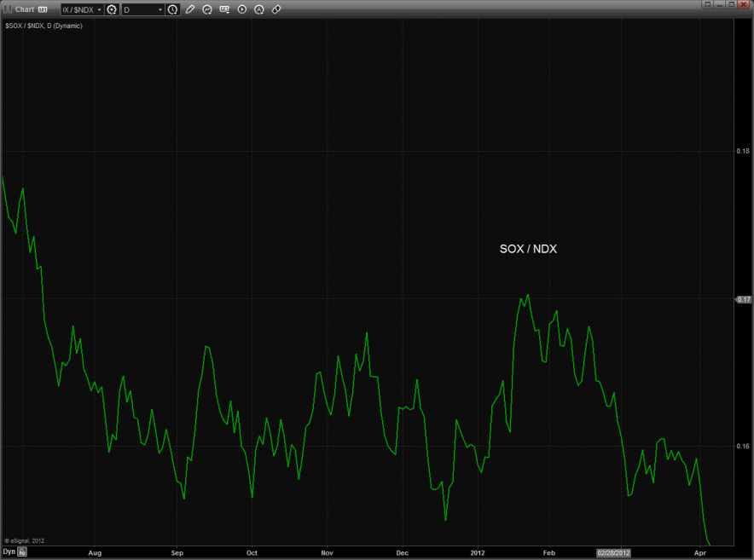Click the $SOX / $NDX, D (Dynamic) label
Viewport: 754px width, 560px height.
(x=43, y=26)
